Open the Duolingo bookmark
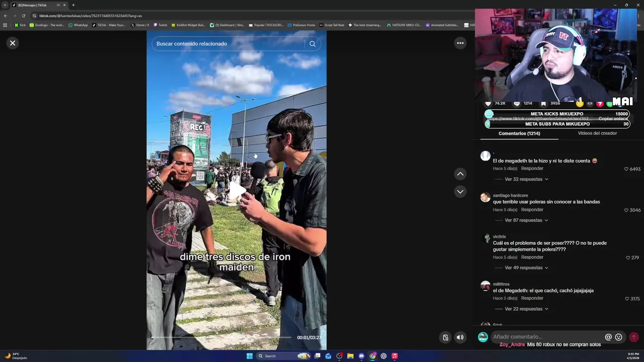The height and width of the screenshot is (362, 644). 47,25
